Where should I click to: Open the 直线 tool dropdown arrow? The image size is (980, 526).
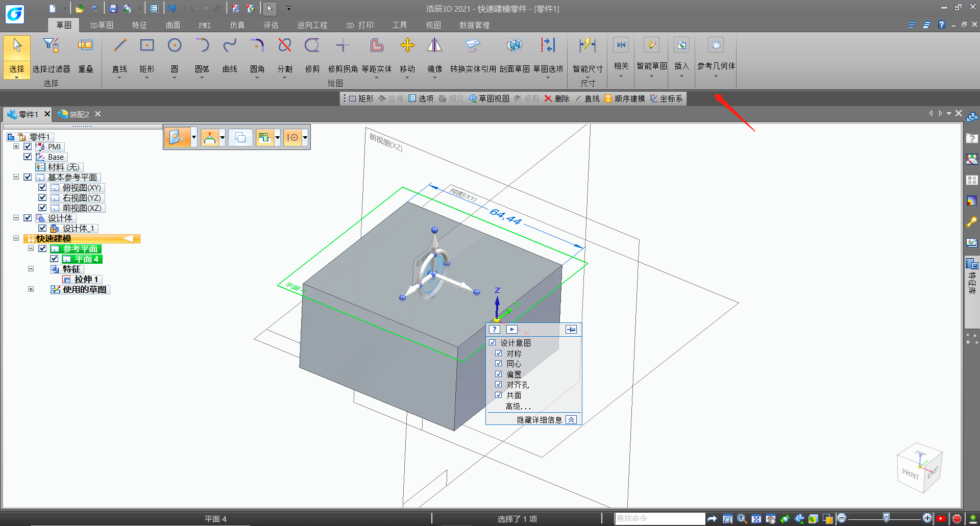point(119,78)
